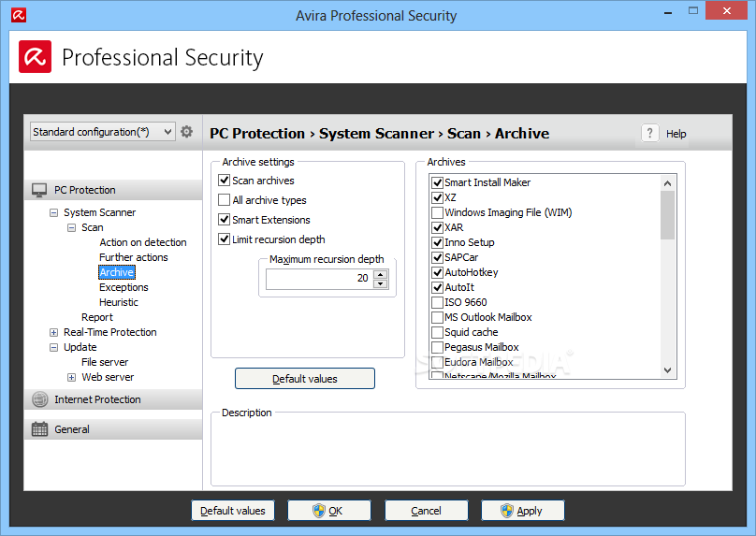Enable MS Outlook Mailbox checkbox

click(437, 317)
